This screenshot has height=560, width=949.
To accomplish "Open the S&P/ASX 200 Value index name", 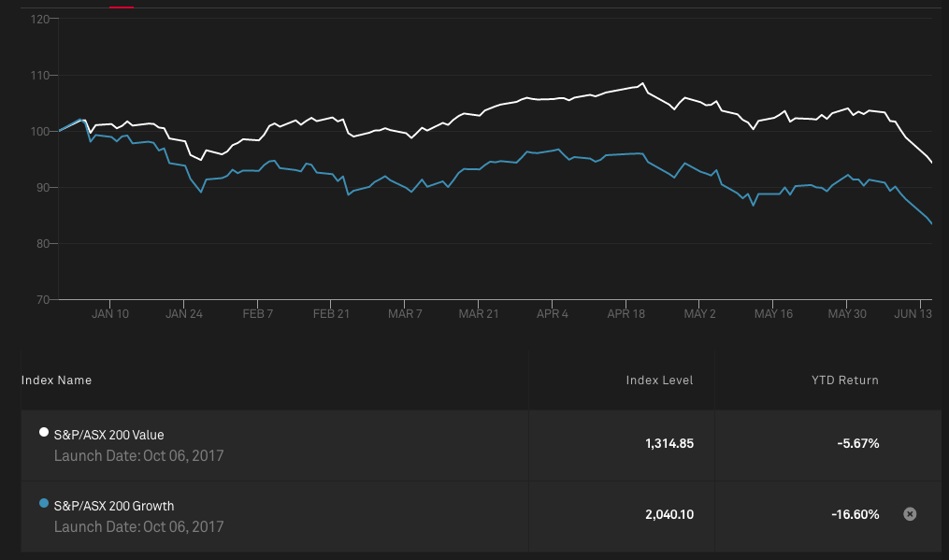I will [109, 435].
